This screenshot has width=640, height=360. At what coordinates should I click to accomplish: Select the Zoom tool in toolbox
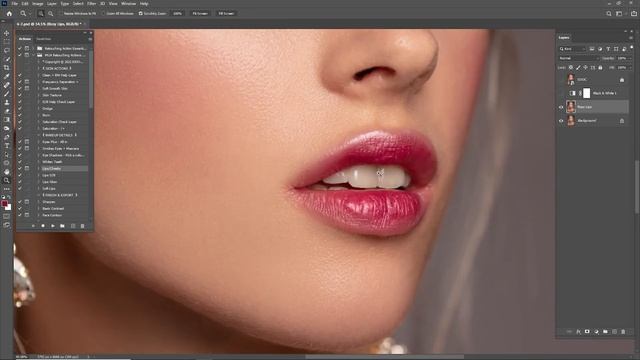7,180
